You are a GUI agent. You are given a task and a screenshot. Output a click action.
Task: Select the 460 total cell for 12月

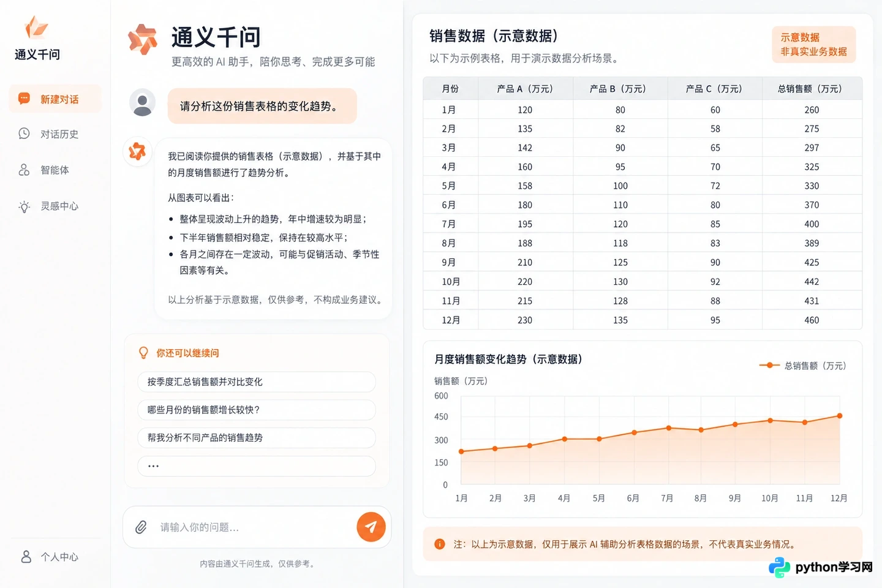(812, 320)
